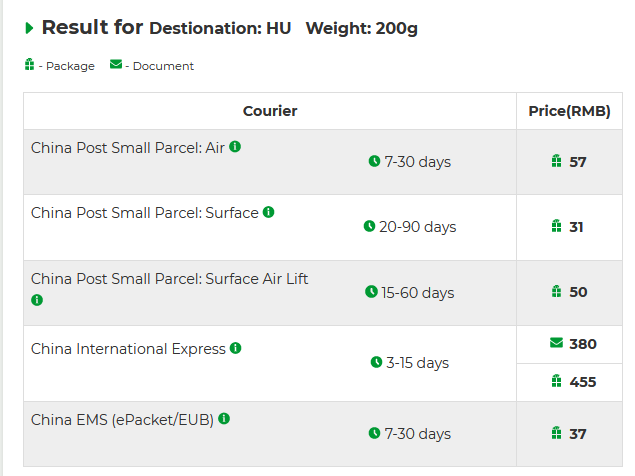Click green triangle arrow before Result for

(x=29, y=28)
